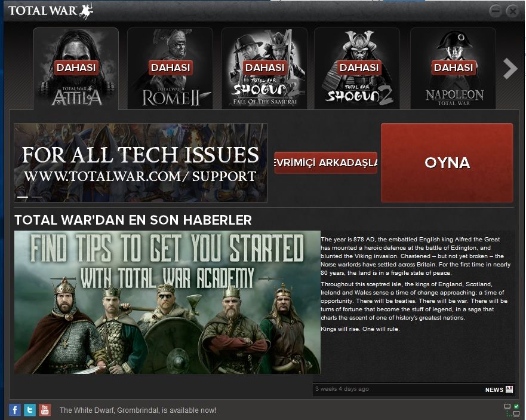Click DAHASI button on the Shogun 2 card
This screenshot has width=526, height=420.
pyautogui.click(x=359, y=68)
